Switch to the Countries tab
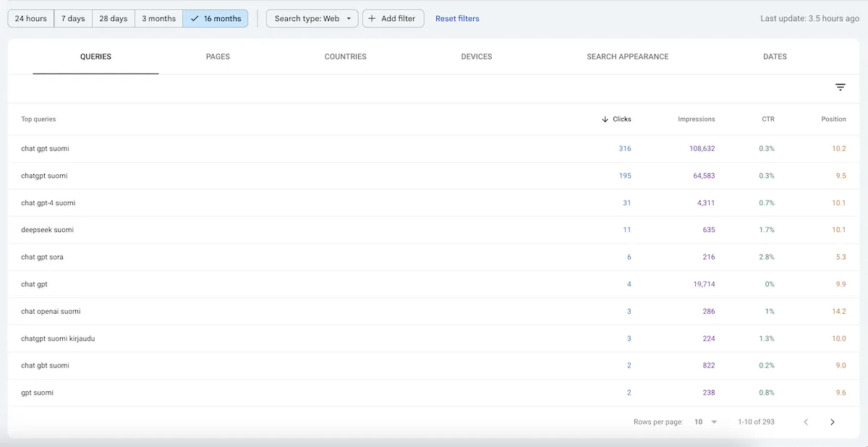 pos(345,56)
